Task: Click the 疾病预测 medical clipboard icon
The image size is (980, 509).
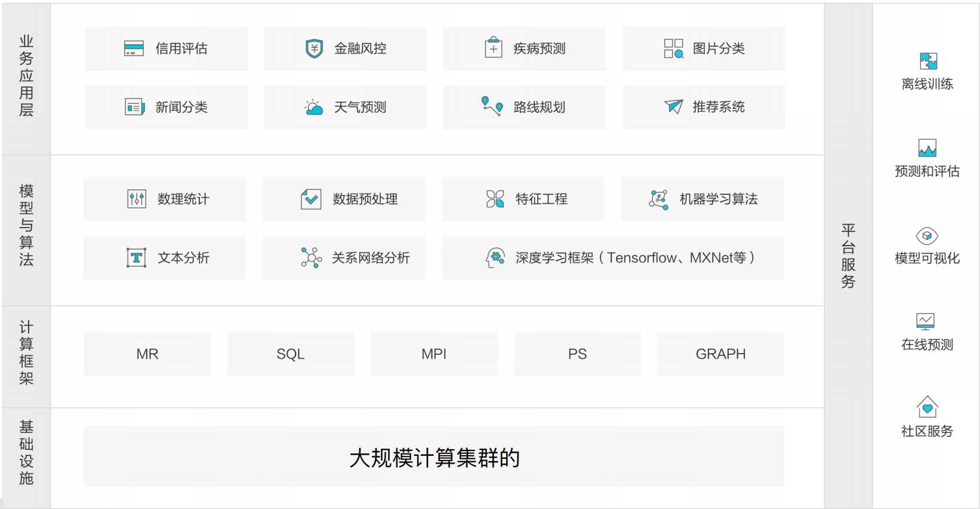Action: (x=493, y=48)
